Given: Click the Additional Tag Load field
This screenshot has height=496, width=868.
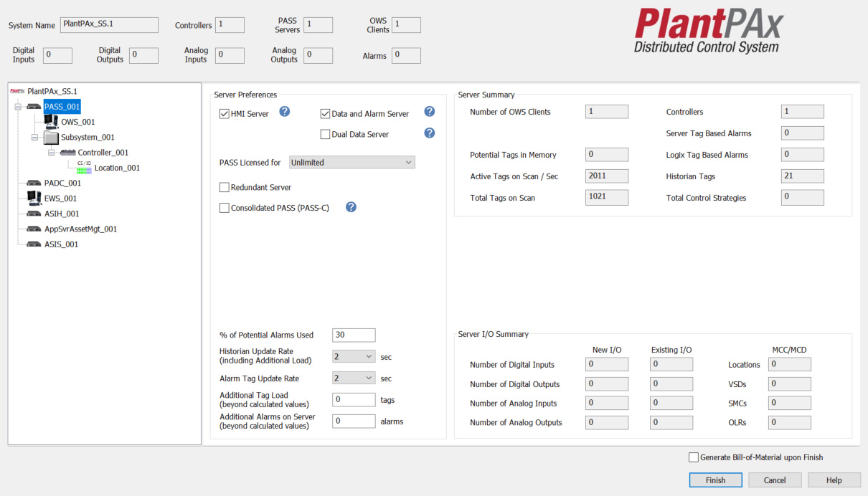Looking at the screenshot, I should coord(354,399).
